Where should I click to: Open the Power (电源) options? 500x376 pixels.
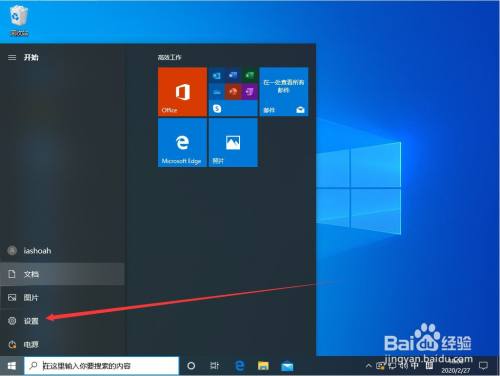click(x=62, y=344)
